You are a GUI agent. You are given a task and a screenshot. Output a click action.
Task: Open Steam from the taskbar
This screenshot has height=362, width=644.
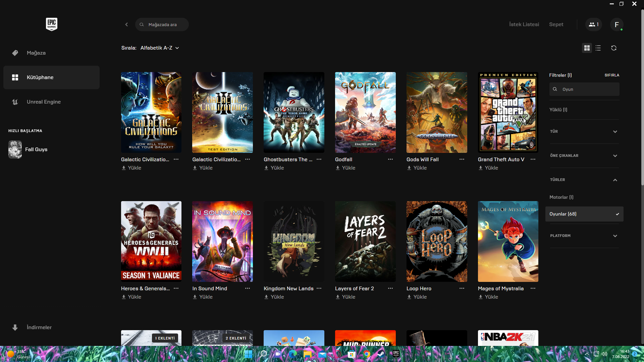381,354
